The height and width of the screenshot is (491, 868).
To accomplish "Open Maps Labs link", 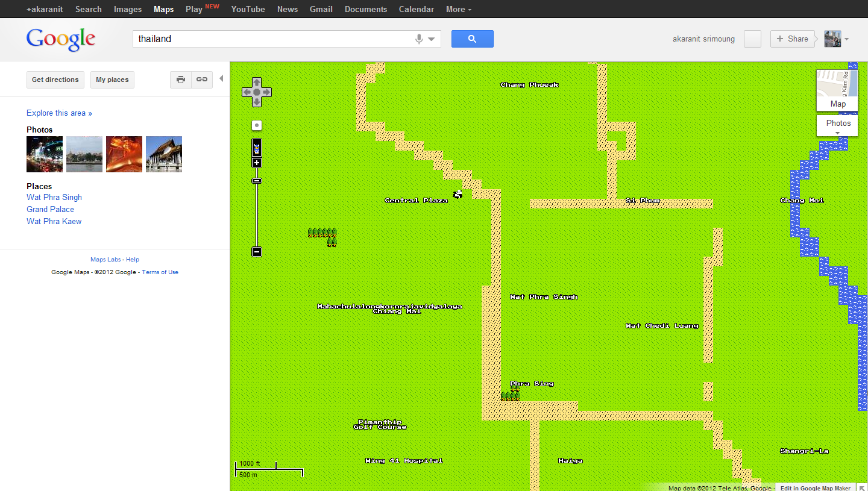I will point(105,260).
